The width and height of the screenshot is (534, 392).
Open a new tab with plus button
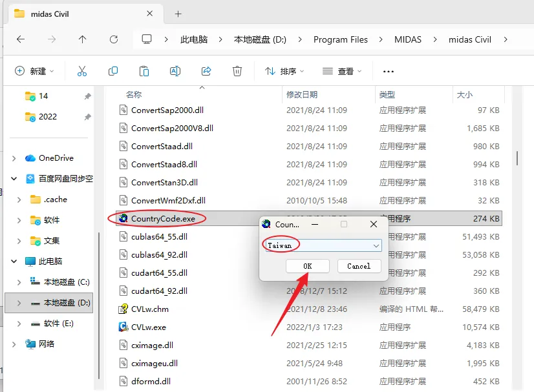[178, 14]
